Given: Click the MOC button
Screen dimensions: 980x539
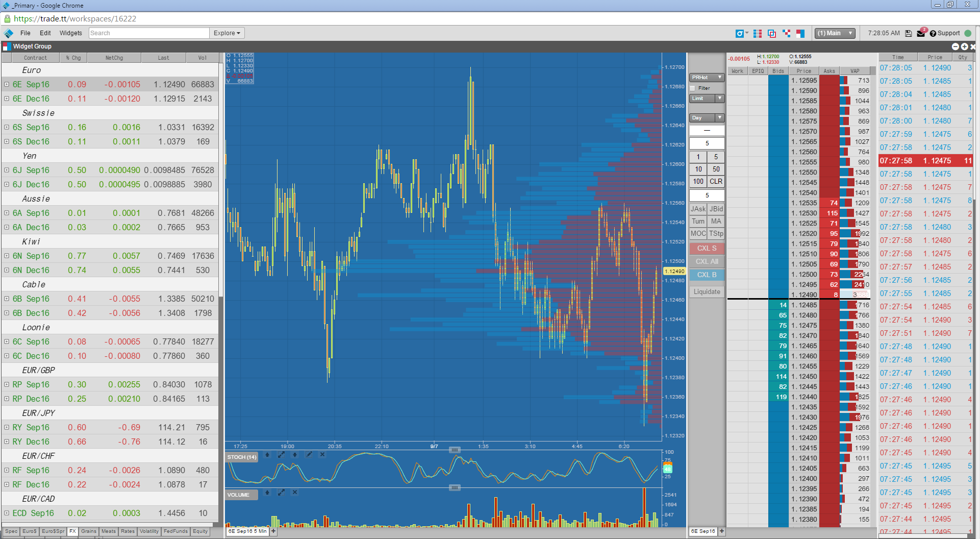Looking at the screenshot, I should click(698, 233).
